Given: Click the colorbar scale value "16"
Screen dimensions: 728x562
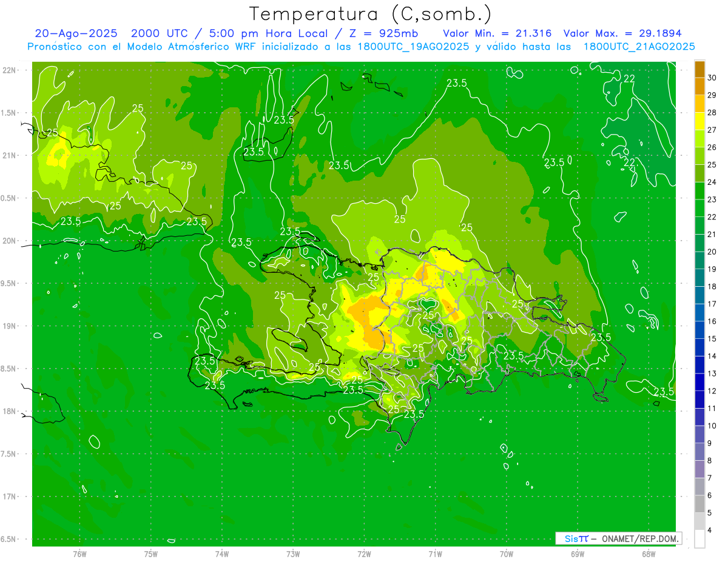Looking at the screenshot, I should 712,321.
